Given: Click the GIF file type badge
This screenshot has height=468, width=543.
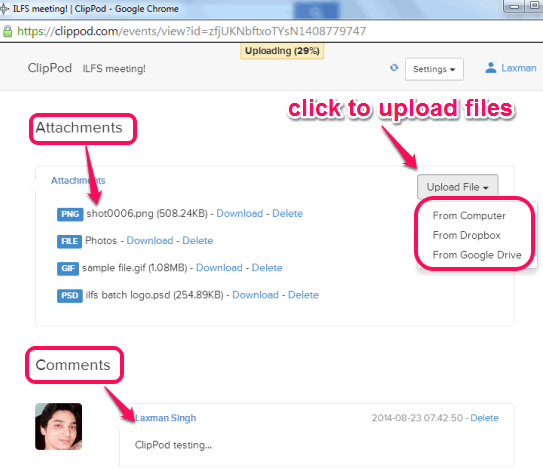Looking at the screenshot, I should 68,268.
